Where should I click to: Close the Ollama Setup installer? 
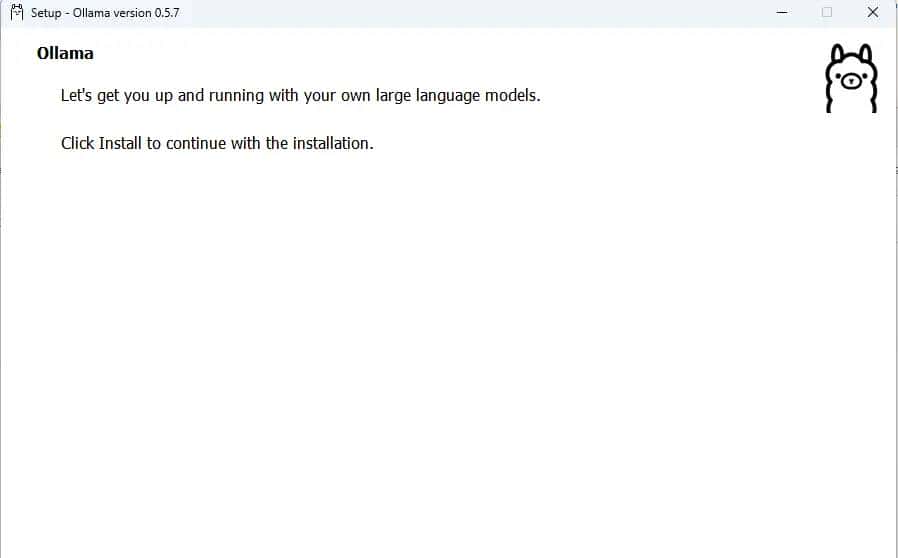click(x=872, y=13)
